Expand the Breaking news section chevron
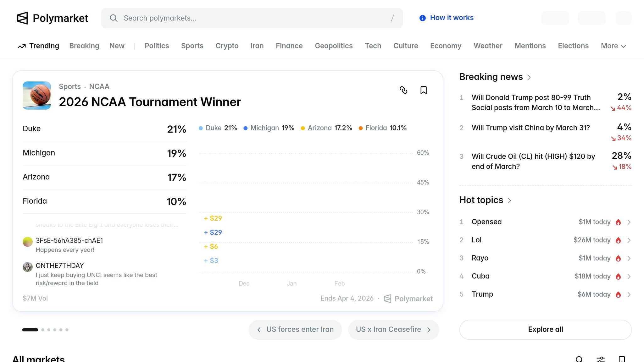644x362 pixels. (529, 77)
